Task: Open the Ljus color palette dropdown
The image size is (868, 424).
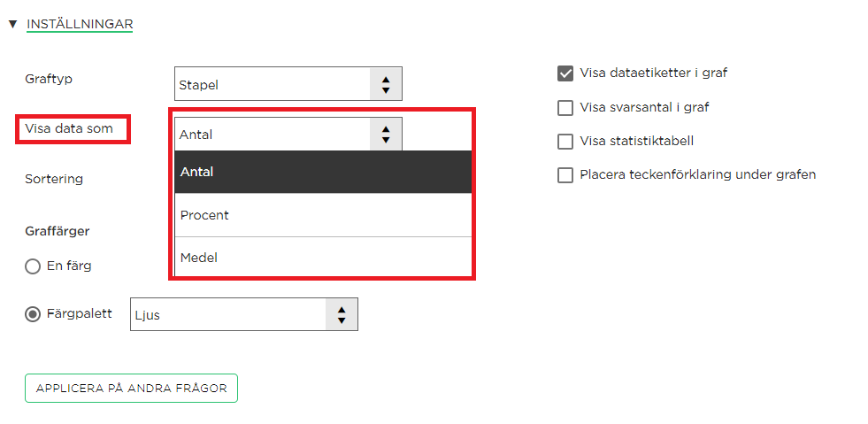Action: (244, 314)
